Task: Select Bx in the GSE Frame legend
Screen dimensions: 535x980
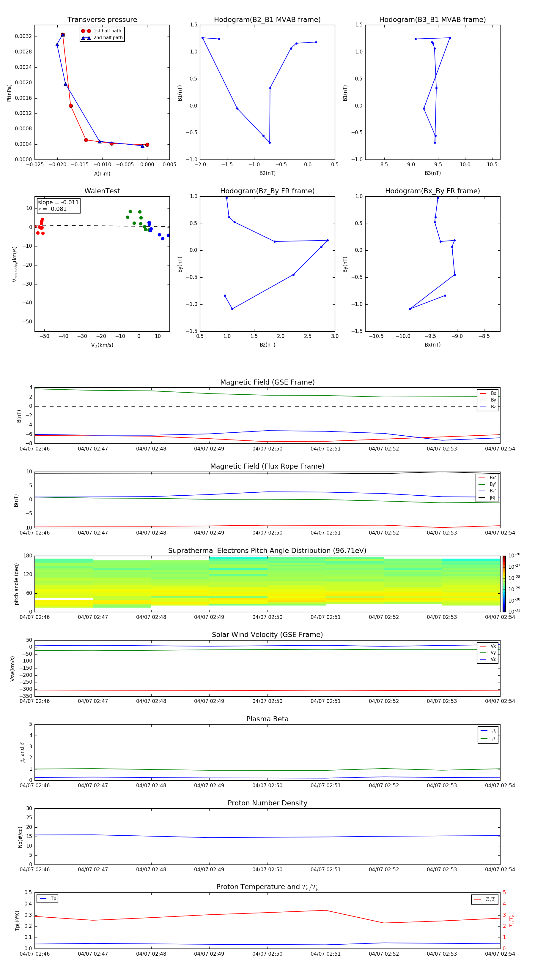Action: pos(488,393)
